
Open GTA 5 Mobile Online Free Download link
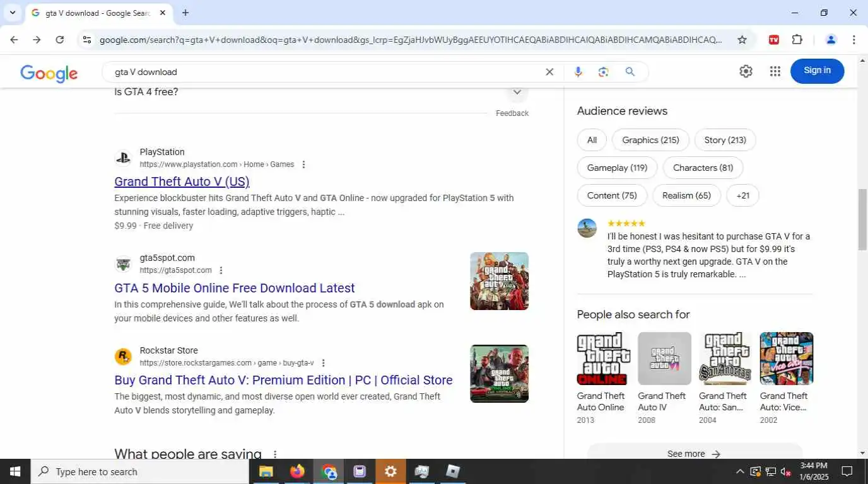235,288
